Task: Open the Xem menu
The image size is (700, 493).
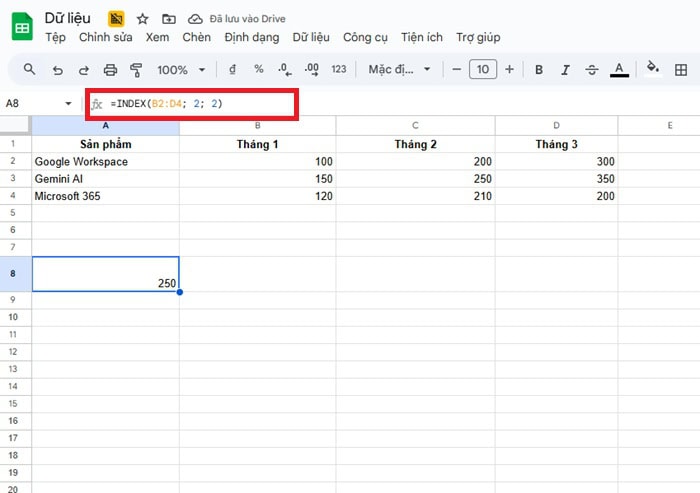Action: tap(157, 38)
